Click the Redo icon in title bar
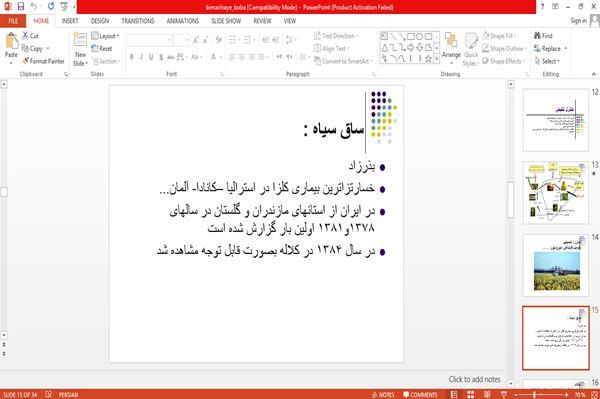 tap(51, 6)
